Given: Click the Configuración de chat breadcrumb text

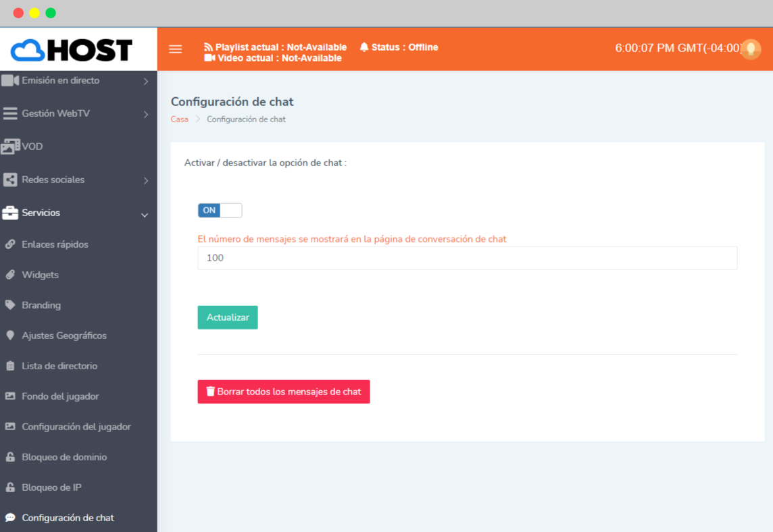Looking at the screenshot, I should [x=246, y=119].
